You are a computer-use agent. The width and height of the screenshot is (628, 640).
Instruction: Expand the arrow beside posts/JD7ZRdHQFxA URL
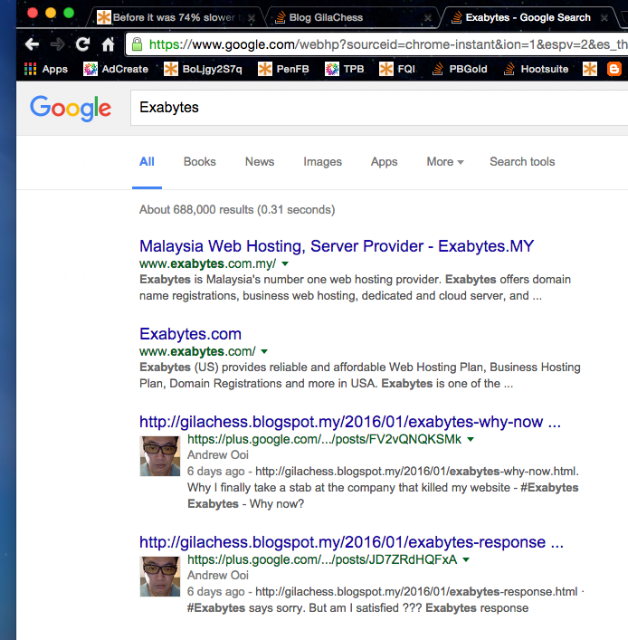[466, 560]
